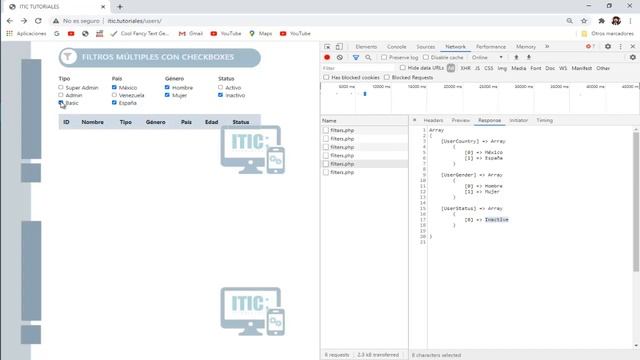640x360 pixels.
Task: Open network search with magnifier icon
Action: [368, 58]
